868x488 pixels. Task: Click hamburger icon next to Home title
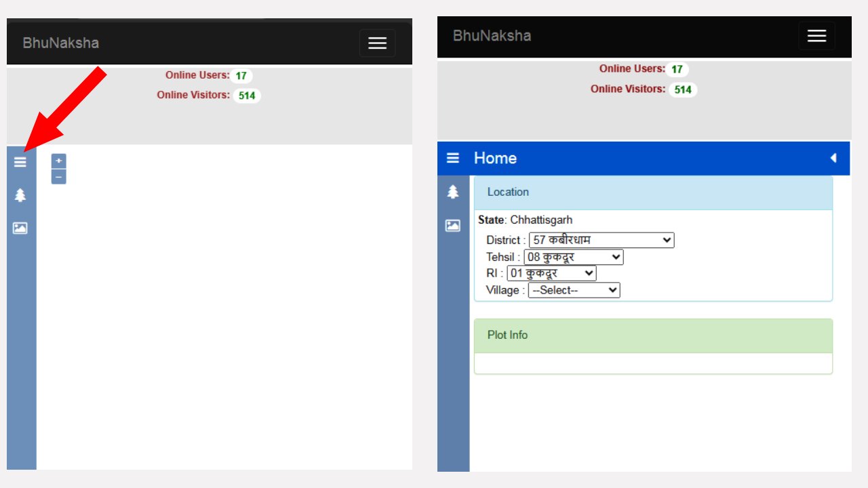(453, 158)
